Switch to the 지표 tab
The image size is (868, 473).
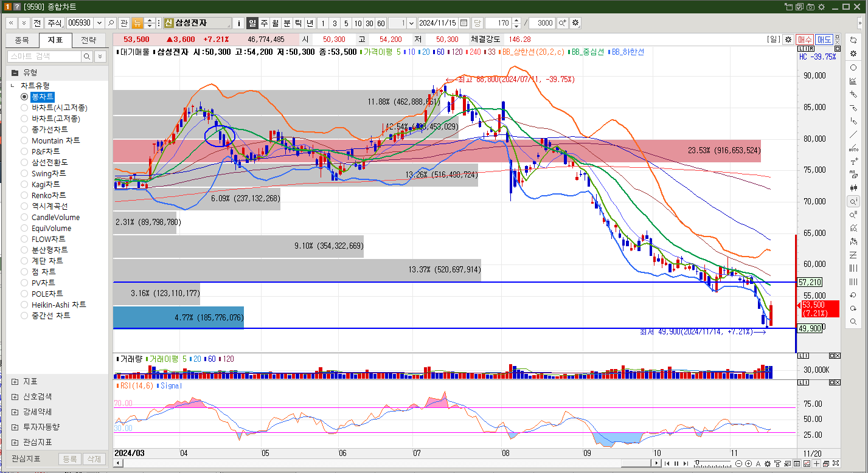click(55, 40)
